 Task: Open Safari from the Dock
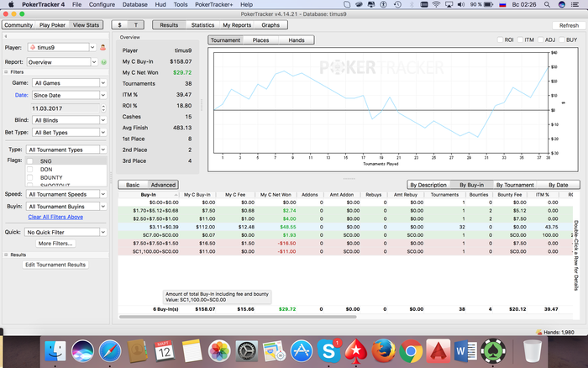110,351
